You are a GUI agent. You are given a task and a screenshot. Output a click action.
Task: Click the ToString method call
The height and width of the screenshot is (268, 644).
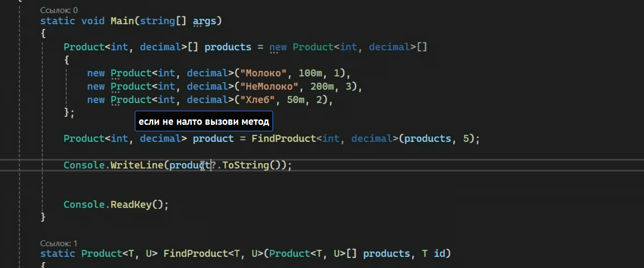point(246,165)
